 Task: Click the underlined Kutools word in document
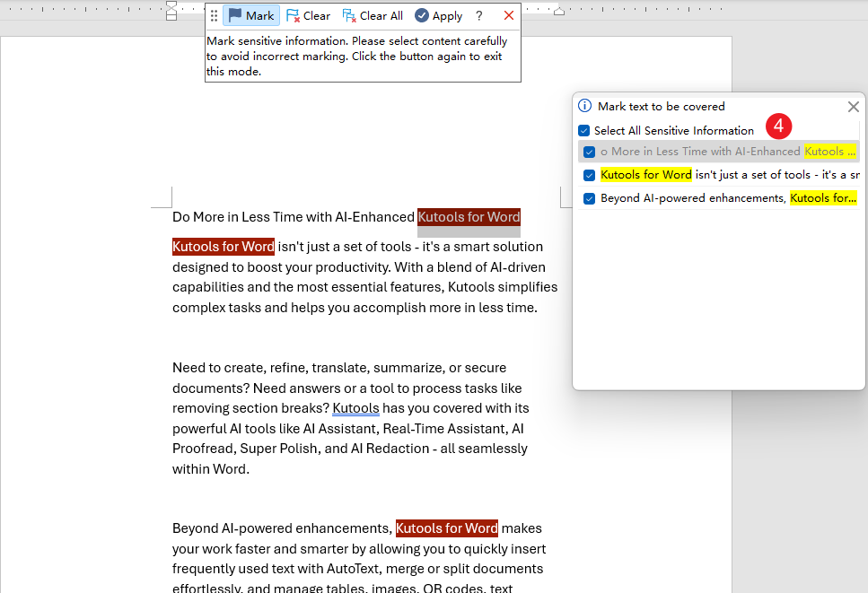tap(355, 408)
